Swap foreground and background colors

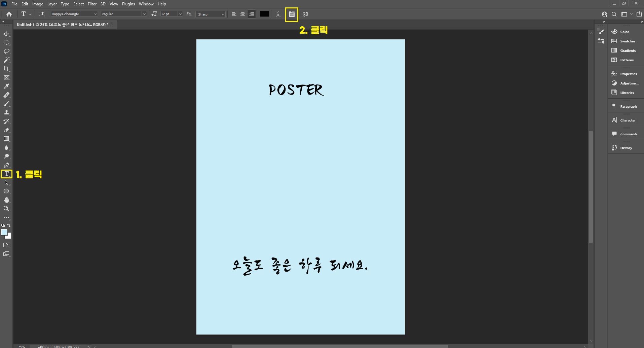[9, 225]
